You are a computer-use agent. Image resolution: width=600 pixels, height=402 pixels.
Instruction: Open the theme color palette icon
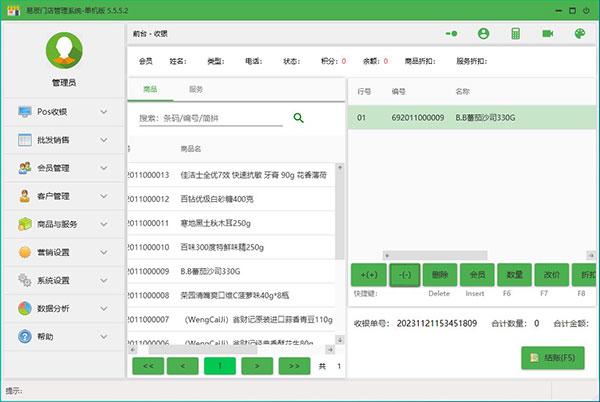(579, 33)
